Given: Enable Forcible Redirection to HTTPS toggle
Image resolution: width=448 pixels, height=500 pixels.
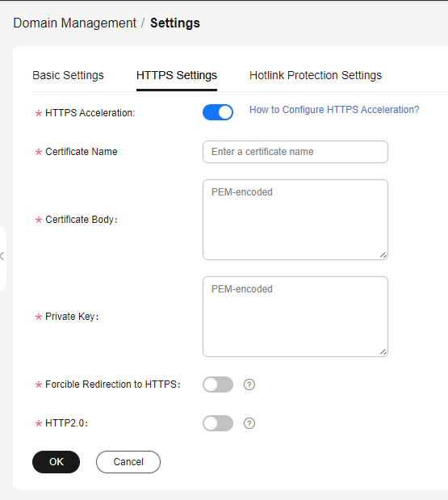Looking at the screenshot, I should 218,384.
